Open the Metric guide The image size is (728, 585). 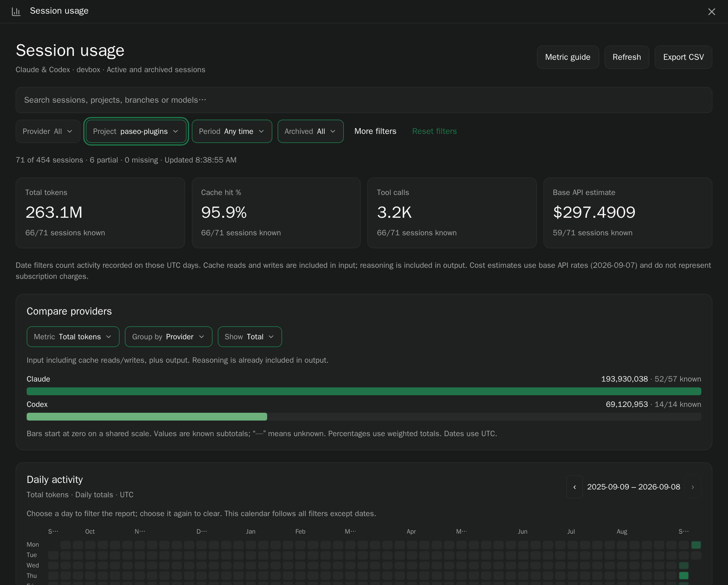click(x=567, y=57)
